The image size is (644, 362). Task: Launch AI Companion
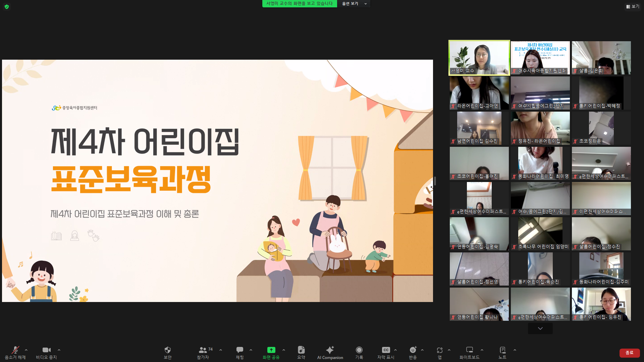click(x=330, y=350)
